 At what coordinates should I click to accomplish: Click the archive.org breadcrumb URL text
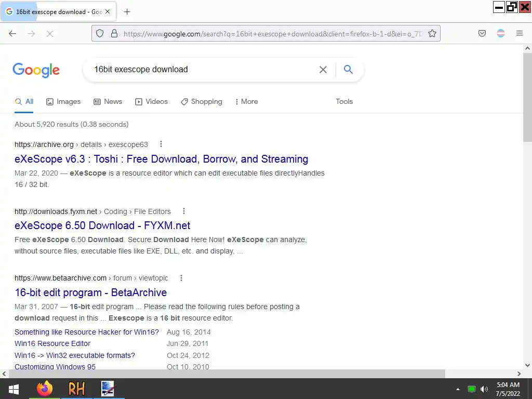click(x=81, y=144)
